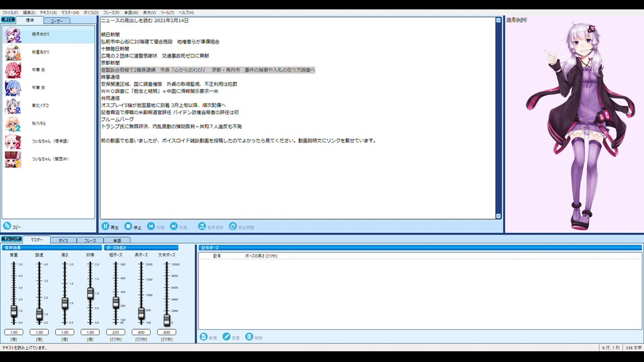Open the ボイス(O) menu
644x362 pixels.
(x=91, y=13)
